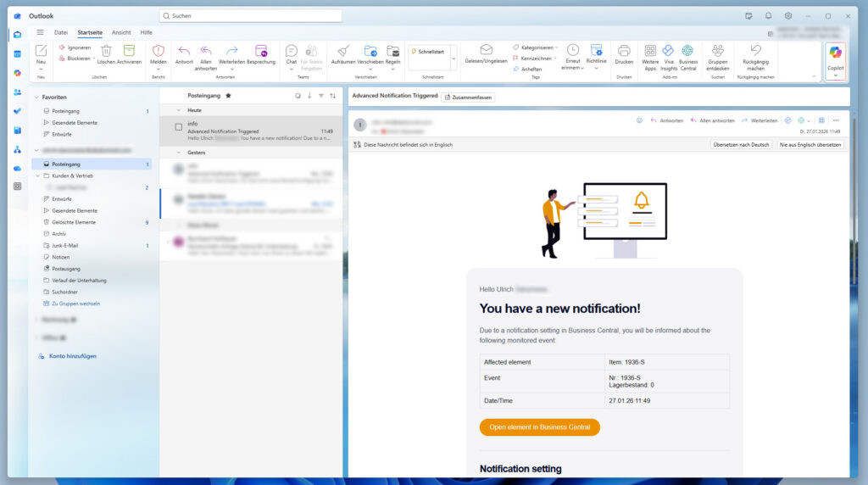
Task: Open Viva Insights from the ribbon
Action: point(668,53)
